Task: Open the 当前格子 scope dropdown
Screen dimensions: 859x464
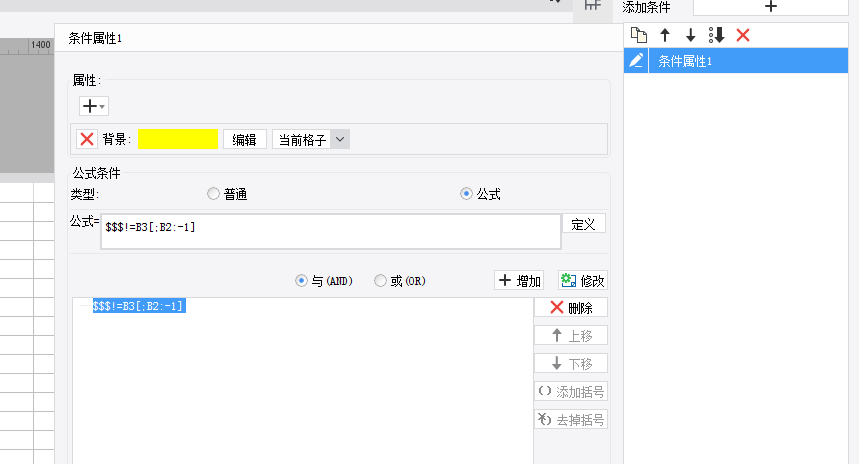Action: (x=311, y=140)
